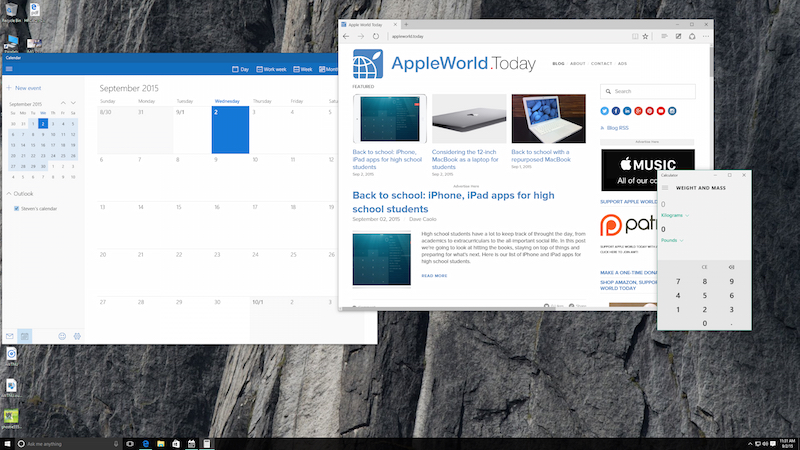Open Edge More actions ellipsis
Viewport: 800px width, 450px height.
(706, 36)
